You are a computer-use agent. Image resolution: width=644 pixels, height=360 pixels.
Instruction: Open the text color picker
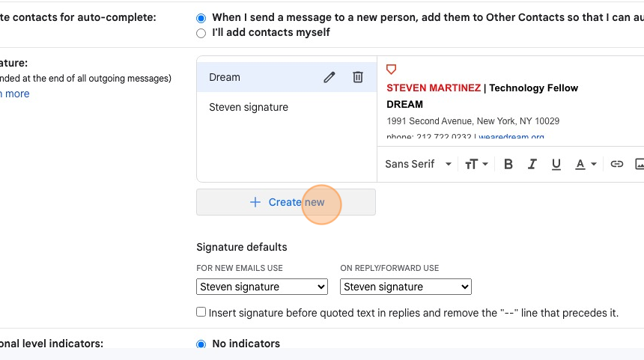coord(586,164)
